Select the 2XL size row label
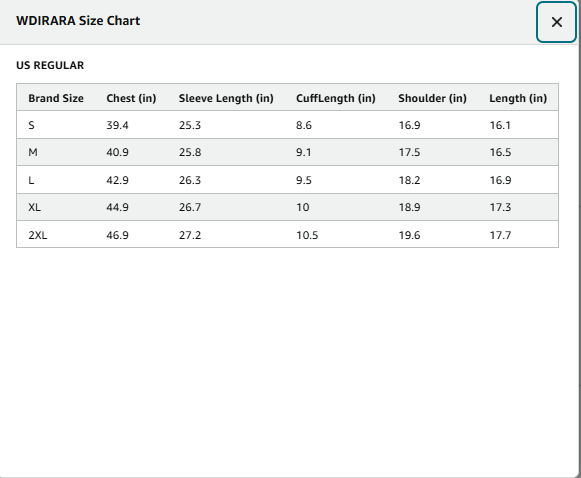Screen dimensions: 581x478 click(38, 235)
